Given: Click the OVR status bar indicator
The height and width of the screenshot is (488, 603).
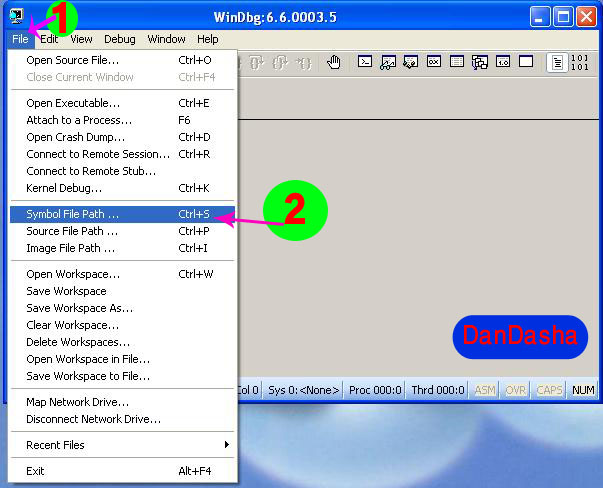Looking at the screenshot, I should 515,390.
